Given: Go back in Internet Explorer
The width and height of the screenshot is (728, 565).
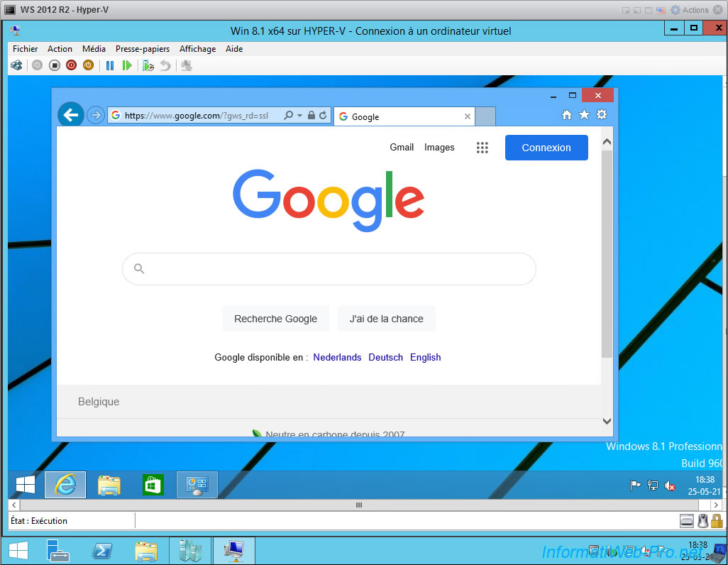Looking at the screenshot, I should click(x=71, y=115).
